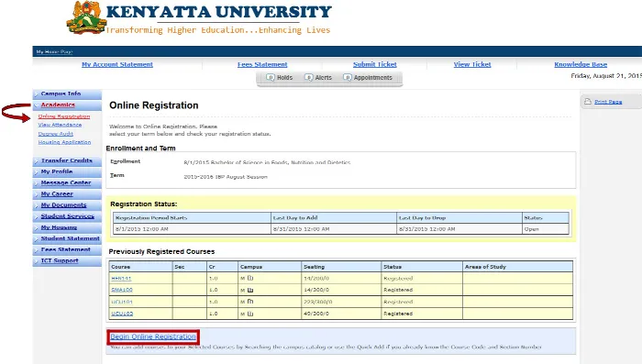The width and height of the screenshot is (642, 364).
Task: Expand the My Housing sidebar arrow
Action: (37, 227)
